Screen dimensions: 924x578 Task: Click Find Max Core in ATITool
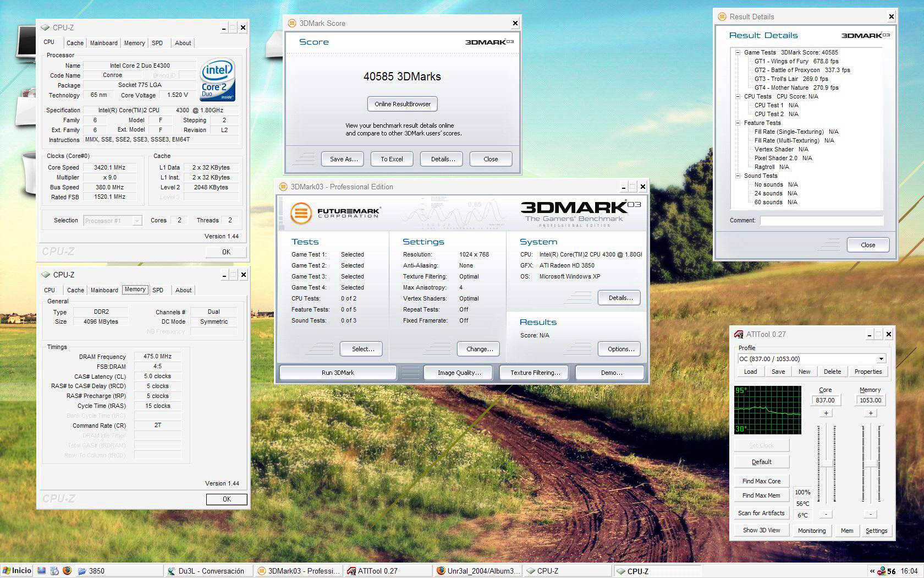click(761, 481)
